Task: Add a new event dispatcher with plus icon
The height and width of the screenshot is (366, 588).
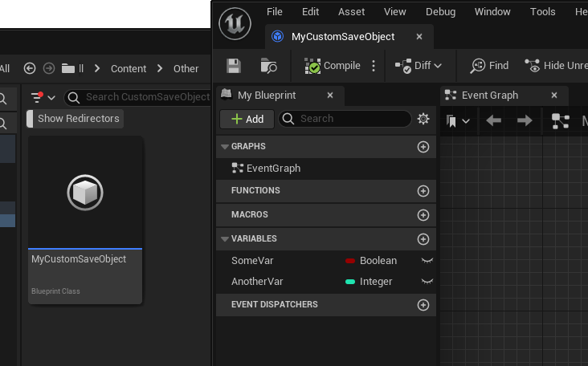Action: pyautogui.click(x=423, y=305)
